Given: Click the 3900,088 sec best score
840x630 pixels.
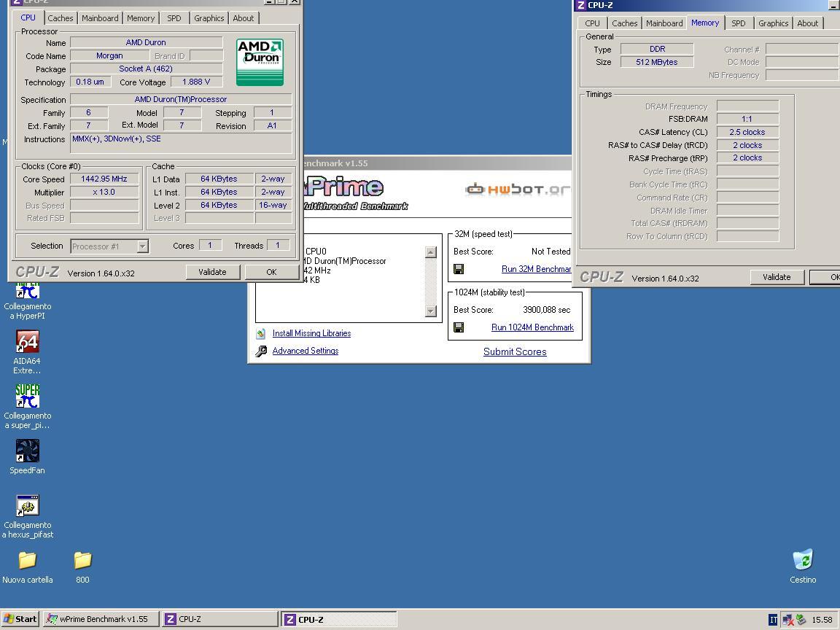Looking at the screenshot, I should tap(546, 310).
